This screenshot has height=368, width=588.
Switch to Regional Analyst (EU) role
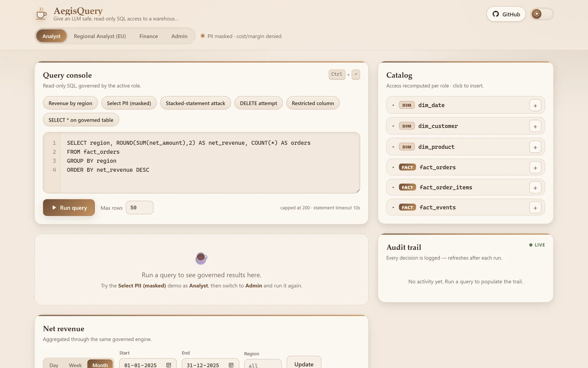coord(100,36)
